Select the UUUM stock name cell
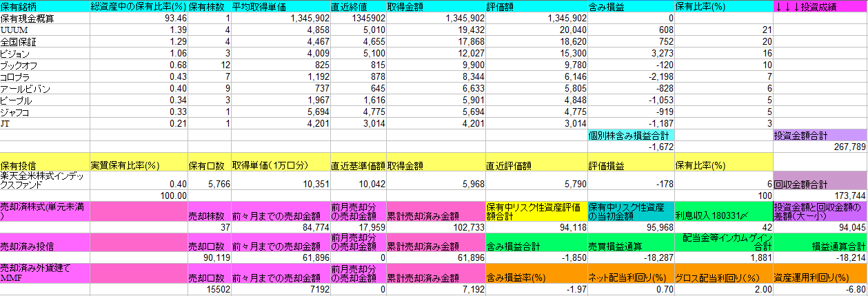The image size is (868, 296). 45,30
